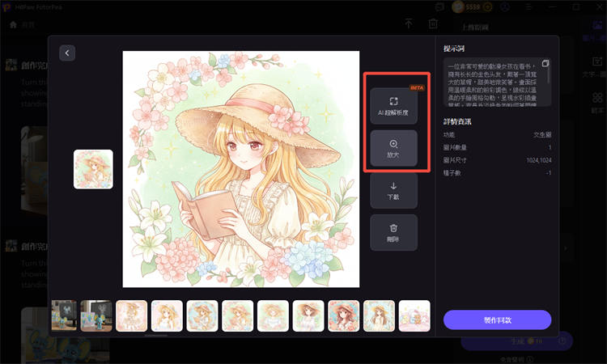This screenshot has width=607, height=364.
Task: Click the purple 製作同款 button
Action: tap(497, 320)
